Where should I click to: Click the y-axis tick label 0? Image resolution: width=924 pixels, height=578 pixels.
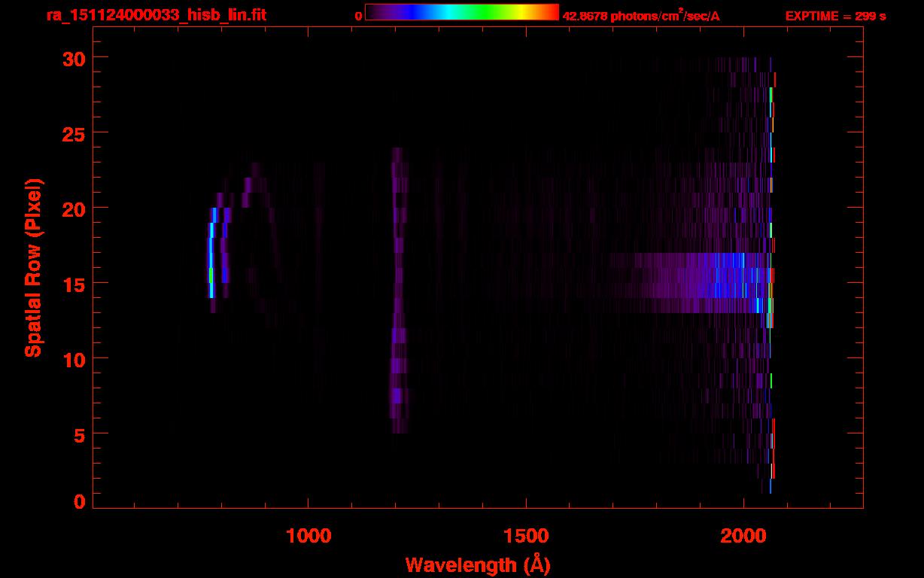79,502
